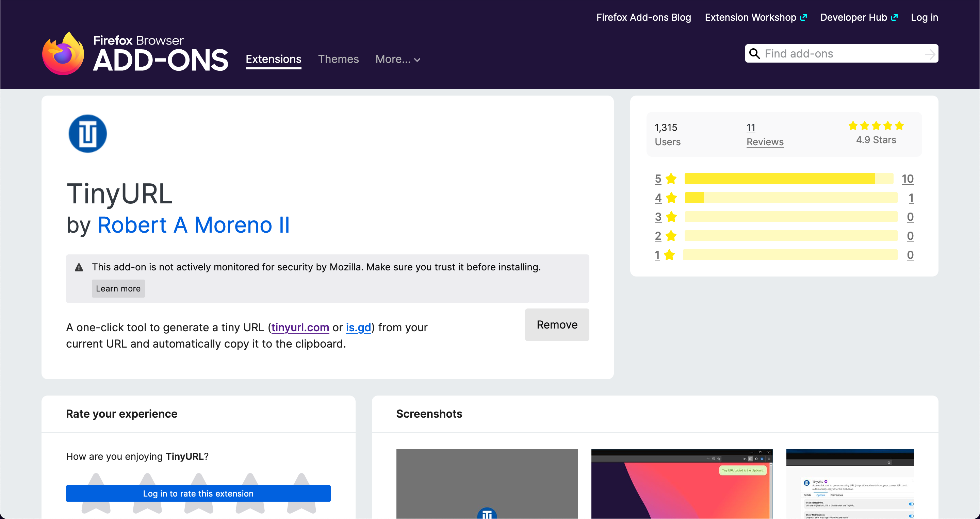Click the Firefox Browser Add-ons logo
Image resolution: width=980 pixels, height=519 pixels.
135,53
